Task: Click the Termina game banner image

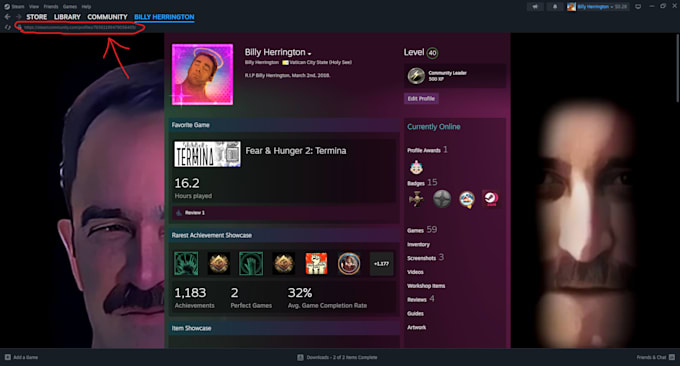Action: 207,154
